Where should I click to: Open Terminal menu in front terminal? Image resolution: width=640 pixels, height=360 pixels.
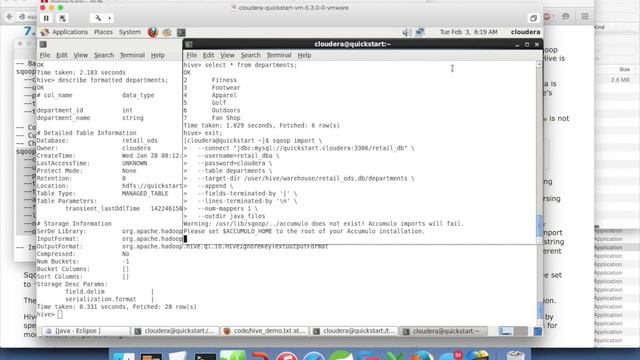point(279,55)
